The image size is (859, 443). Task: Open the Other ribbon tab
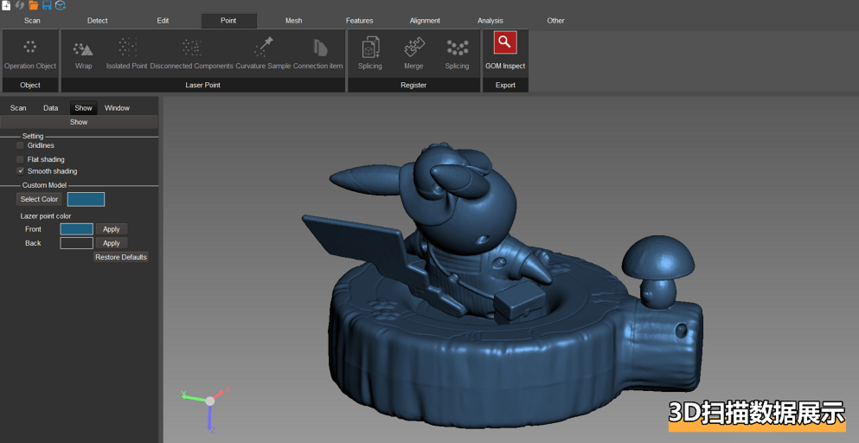click(x=556, y=21)
